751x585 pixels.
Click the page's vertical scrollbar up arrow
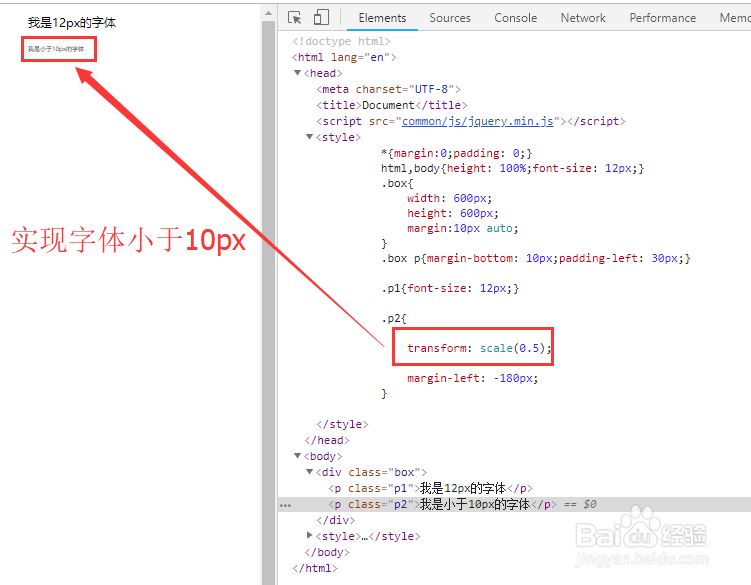tap(269, 13)
